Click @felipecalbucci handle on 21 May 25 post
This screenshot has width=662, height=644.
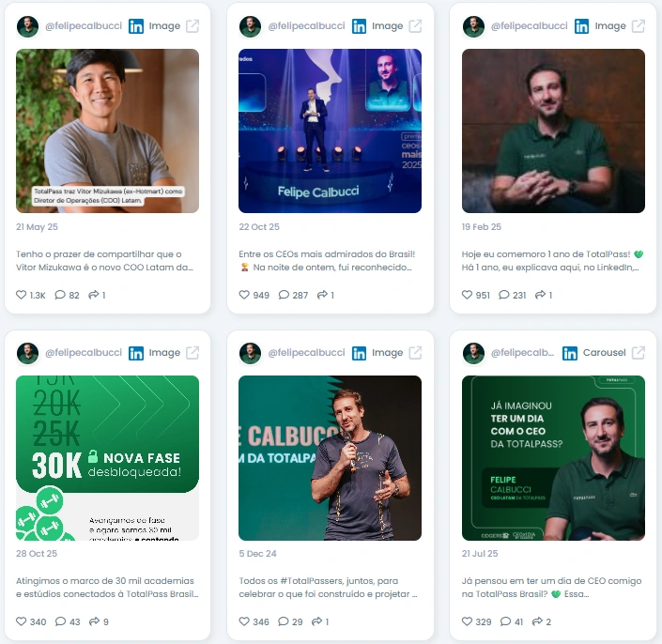click(x=84, y=26)
